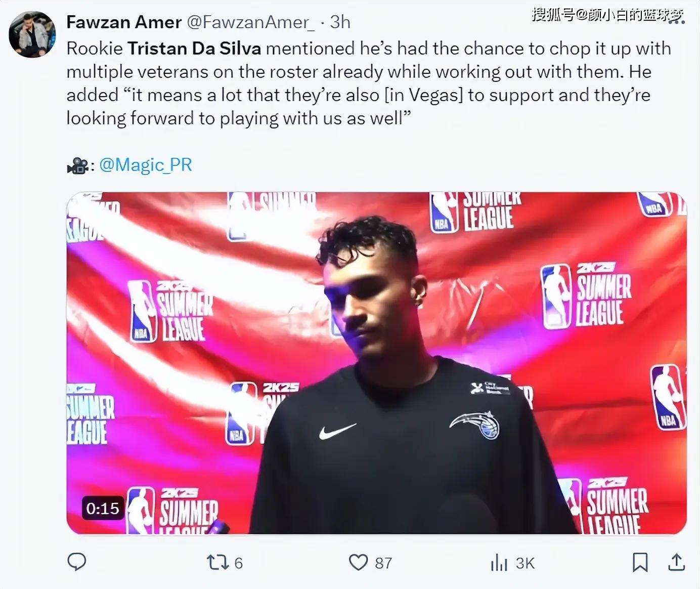Viewport: 700px width, 589px height.
Task: Click the like count 87
Action: pyautogui.click(x=383, y=563)
